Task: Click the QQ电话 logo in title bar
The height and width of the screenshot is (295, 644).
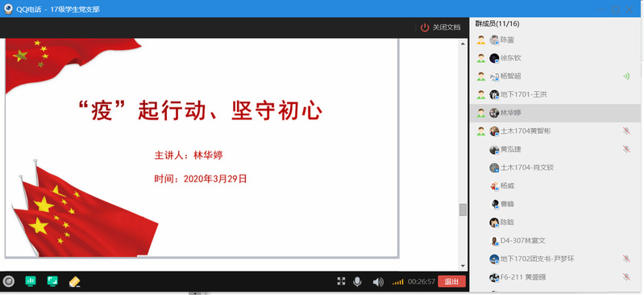Action: (8, 9)
